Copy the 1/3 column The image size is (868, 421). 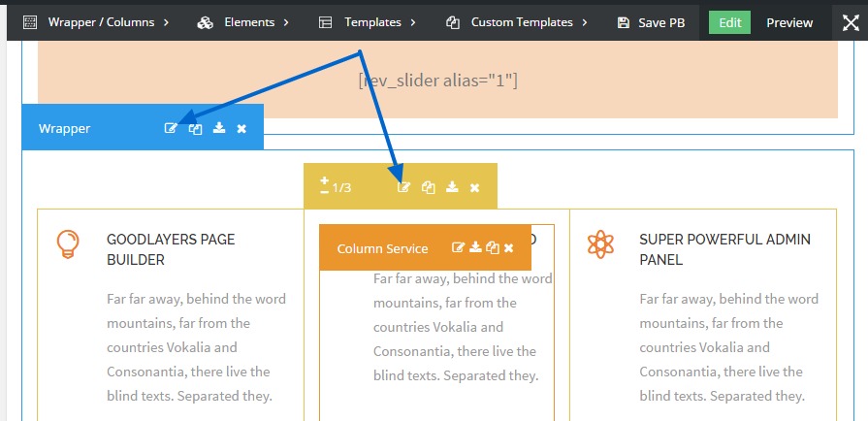tap(429, 187)
